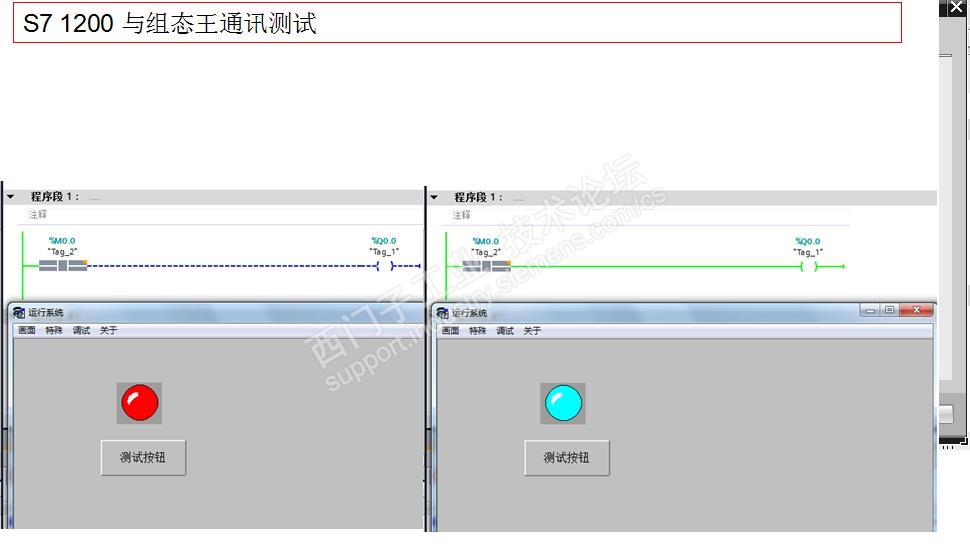Open 关于 menu in the right 运行系统 window
Screen dimensions: 970x545
(x=532, y=331)
